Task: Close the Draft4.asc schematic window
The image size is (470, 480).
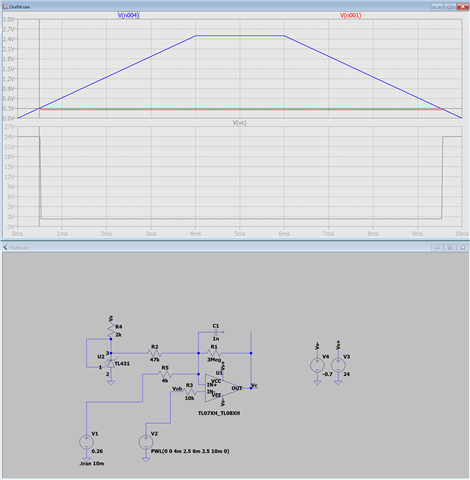Action: click(x=462, y=247)
